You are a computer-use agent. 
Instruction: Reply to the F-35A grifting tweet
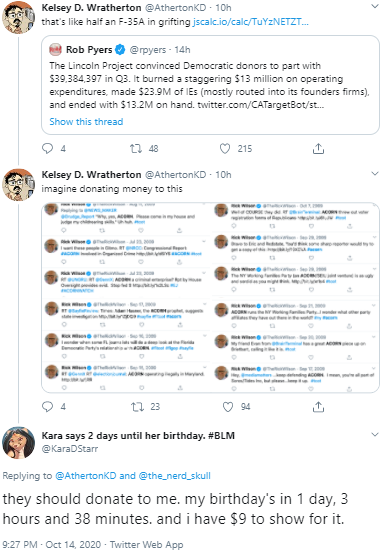[47, 148]
